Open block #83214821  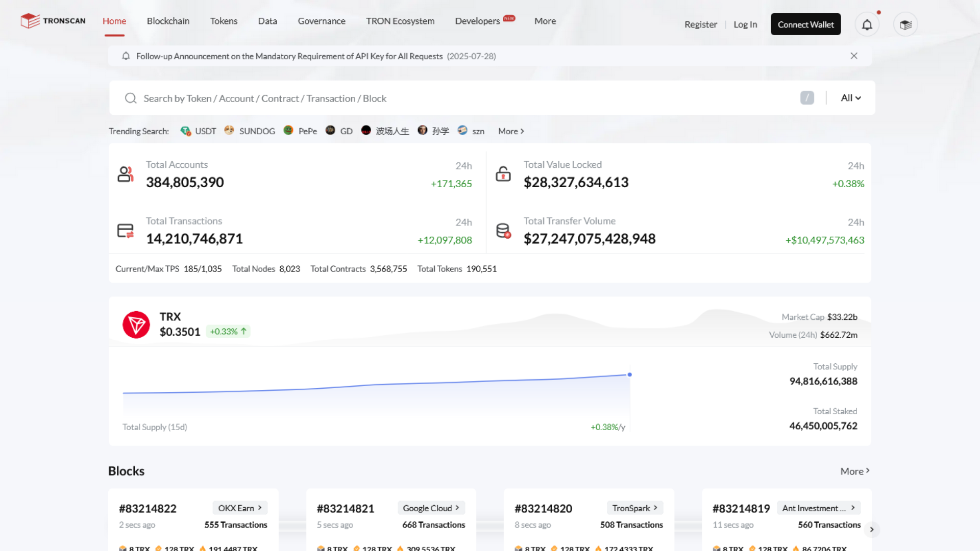(x=345, y=509)
